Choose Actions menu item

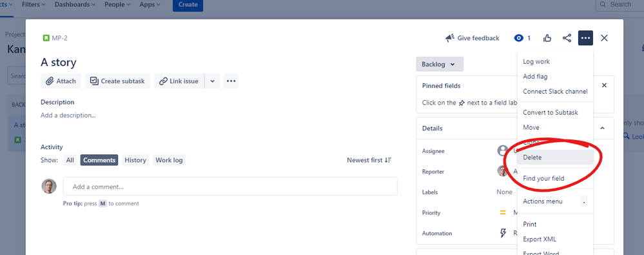[x=555, y=201]
